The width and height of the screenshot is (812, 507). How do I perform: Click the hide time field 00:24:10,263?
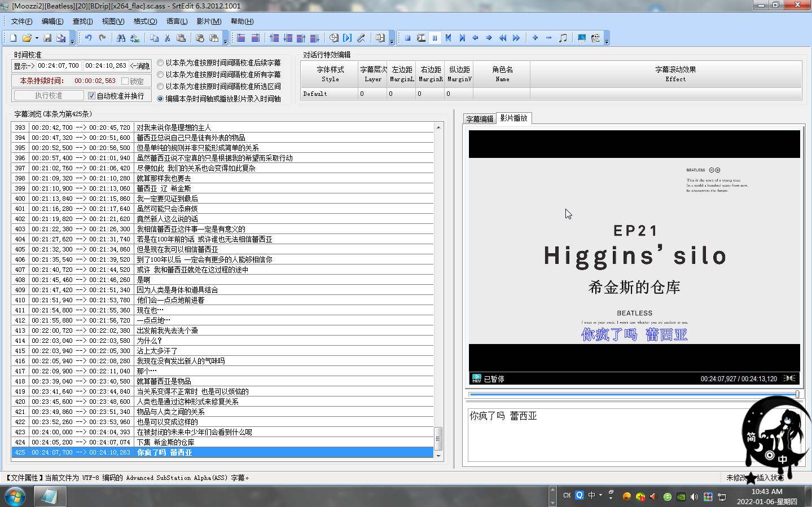106,66
